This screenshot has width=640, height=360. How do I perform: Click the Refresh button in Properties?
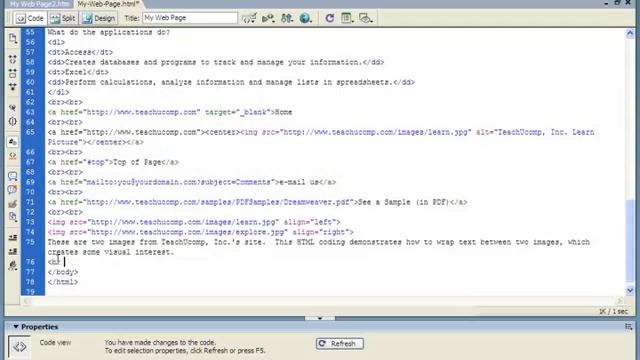(x=340, y=344)
